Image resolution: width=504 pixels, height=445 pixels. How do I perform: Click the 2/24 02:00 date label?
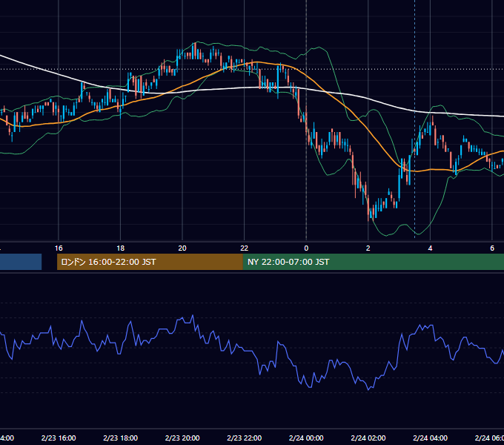point(368,438)
